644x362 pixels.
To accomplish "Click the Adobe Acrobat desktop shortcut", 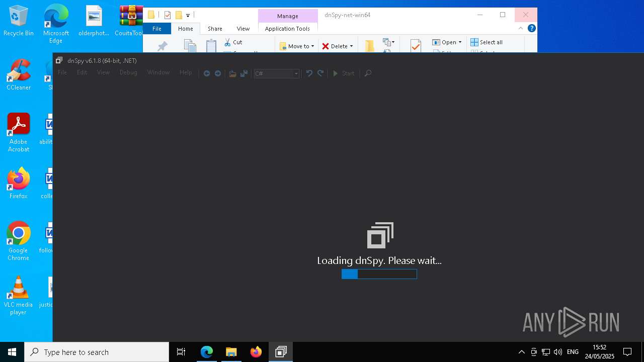I will point(19,133).
